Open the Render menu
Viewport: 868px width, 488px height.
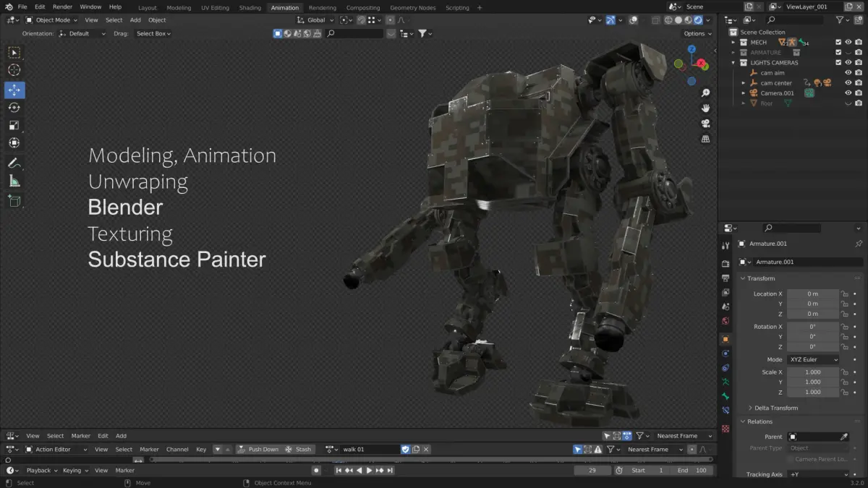(x=62, y=7)
